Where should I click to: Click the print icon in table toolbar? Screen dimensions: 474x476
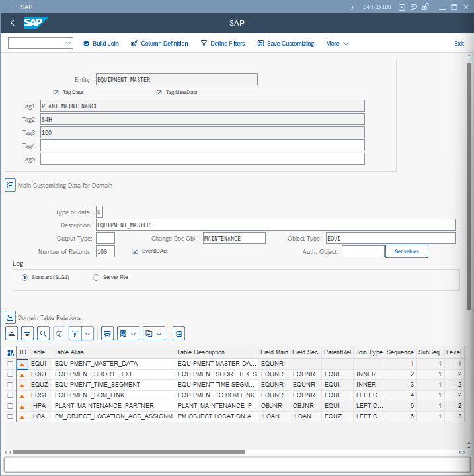(108, 333)
